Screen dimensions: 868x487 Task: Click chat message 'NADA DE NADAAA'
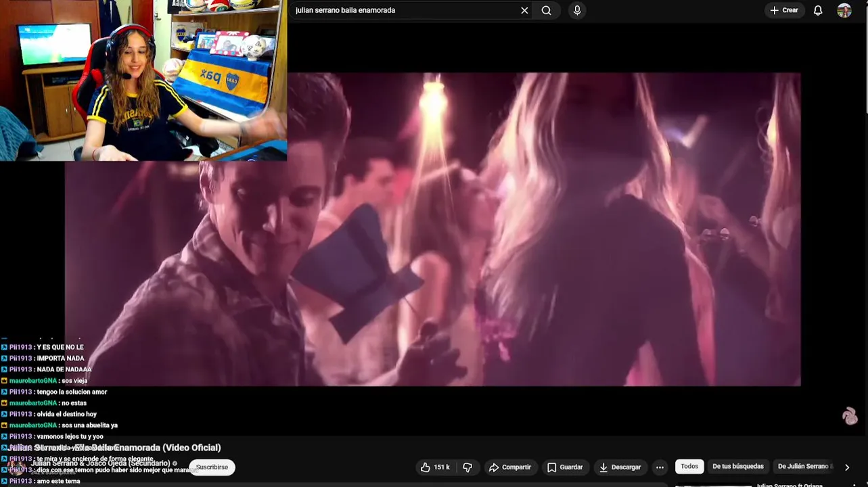pos(64,369)
